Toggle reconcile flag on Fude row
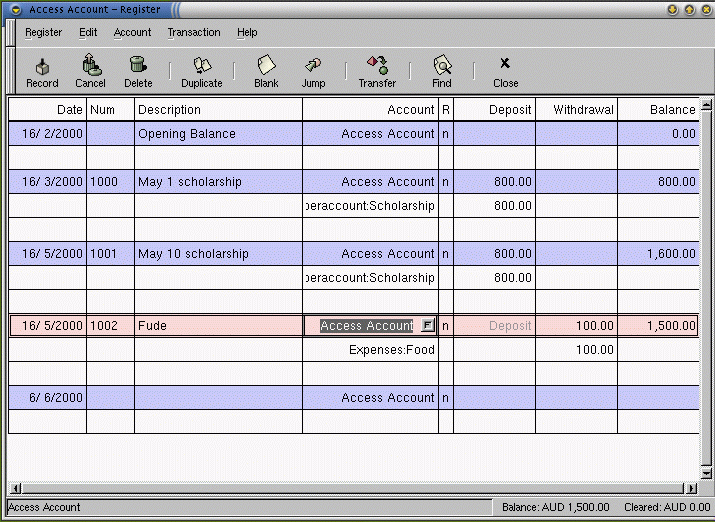The image size is (715, 522). [445, 326]
